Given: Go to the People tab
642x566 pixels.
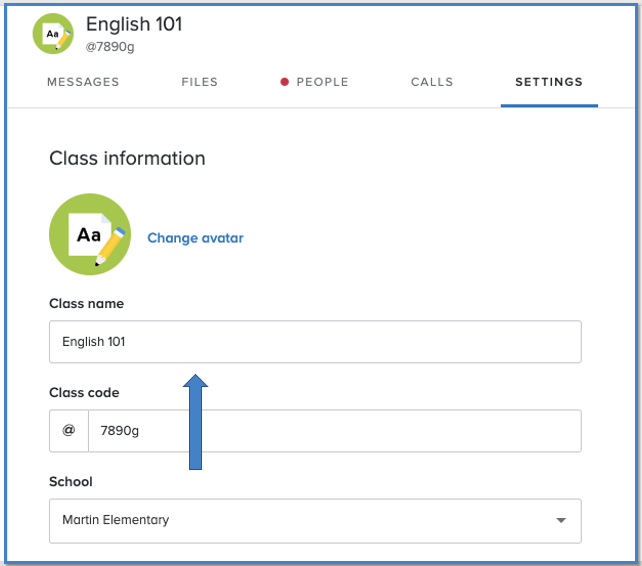Looking at the screenshot, I should (x=322, y=82).
